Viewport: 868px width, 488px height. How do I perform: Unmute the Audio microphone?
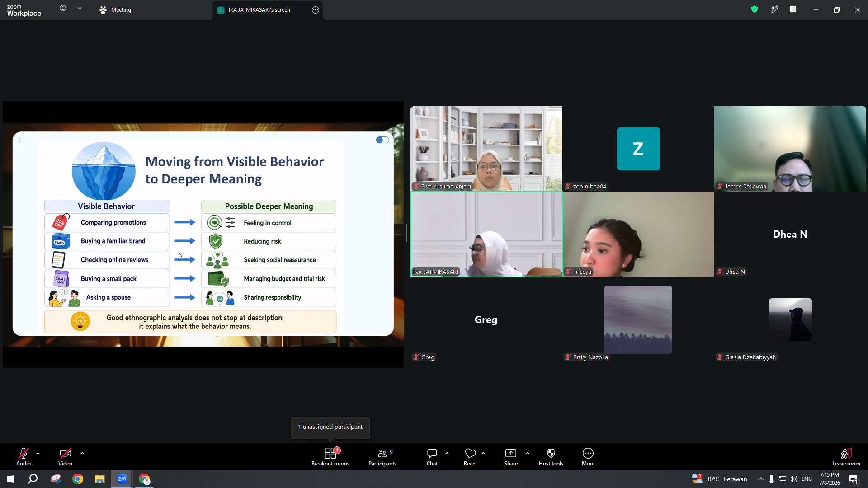tap(24, 456)
